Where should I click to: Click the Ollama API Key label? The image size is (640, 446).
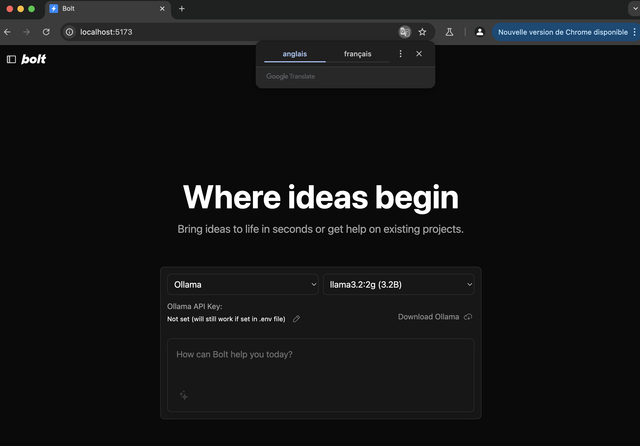point(195,306)
